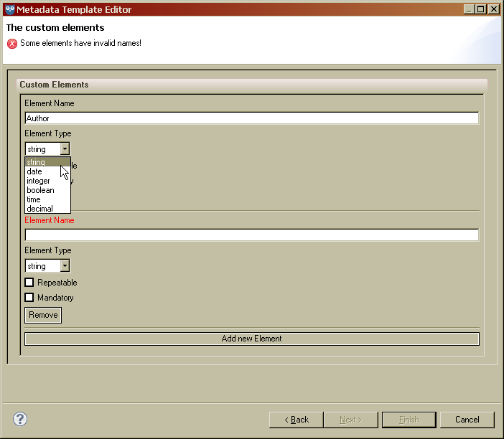Click the Cancel button
Viewport: 504px width, 439px height.
(467, 420)
